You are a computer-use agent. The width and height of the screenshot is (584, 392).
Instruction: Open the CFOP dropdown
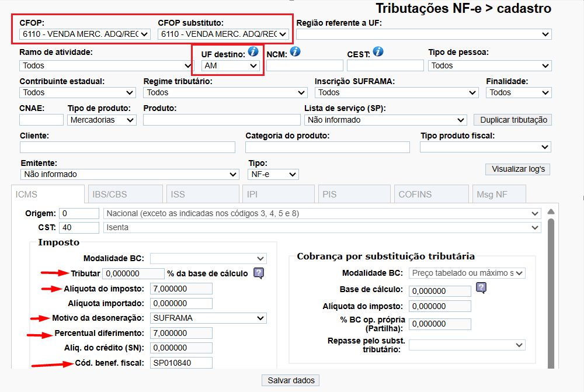point(85,34)
